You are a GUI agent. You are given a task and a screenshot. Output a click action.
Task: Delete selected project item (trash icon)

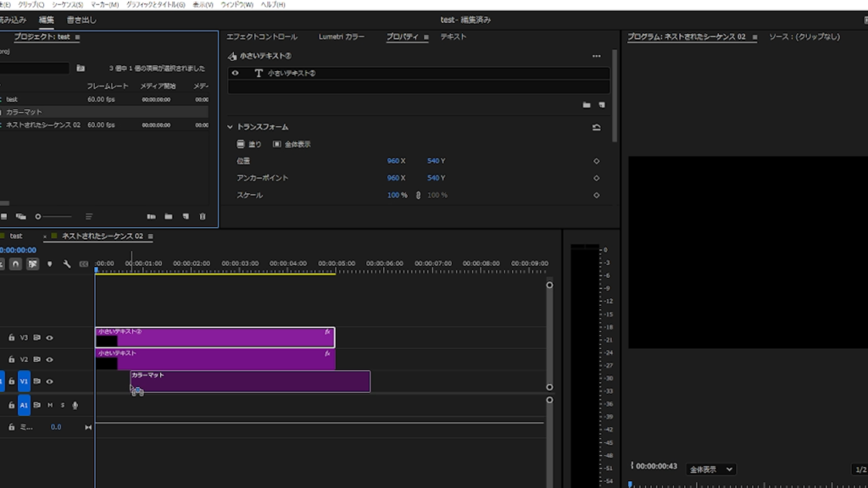[x=203, y=216]
